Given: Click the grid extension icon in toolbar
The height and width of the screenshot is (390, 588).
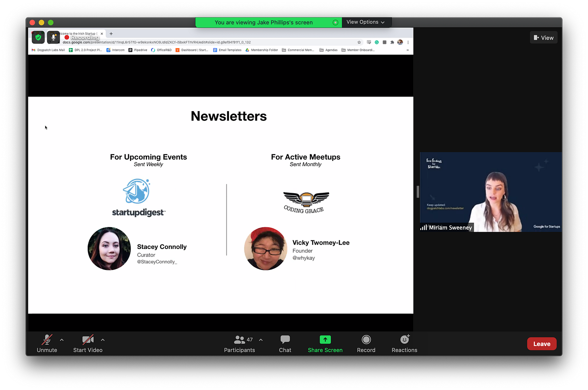Looking at the screenshot, I should pyautogui.click(x=384, y=42).
